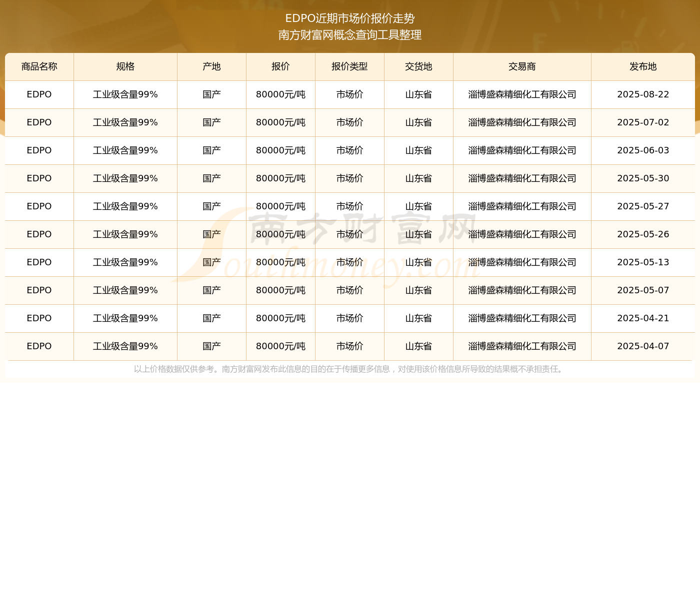Click 国产 in the 2025-07-02 row
Screen dimensions: 700x602
212,122
